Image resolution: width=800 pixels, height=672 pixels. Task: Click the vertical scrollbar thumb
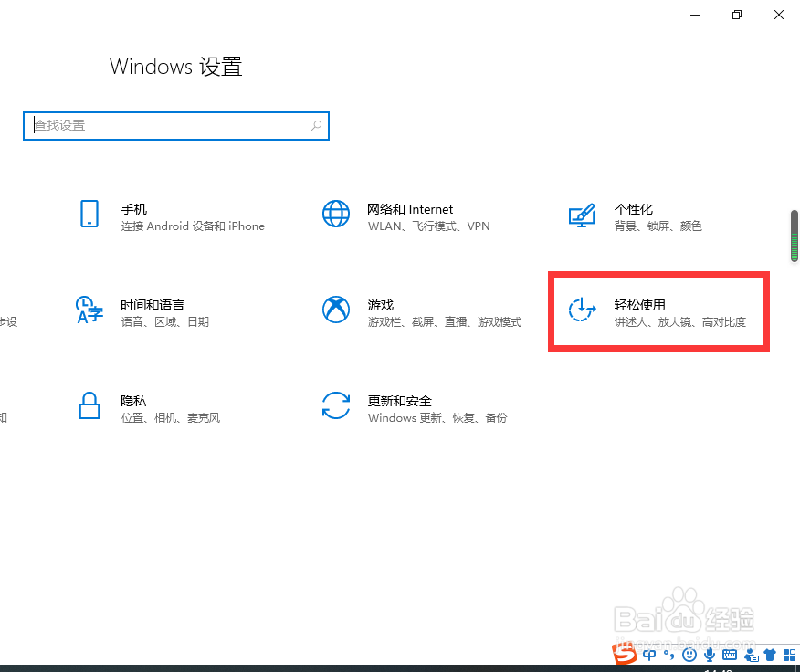[x=795, y=236]
